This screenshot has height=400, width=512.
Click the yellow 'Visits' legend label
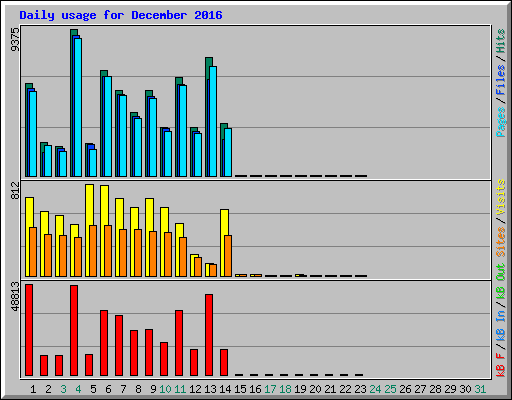pyautogui.click(x=500, y=197)
